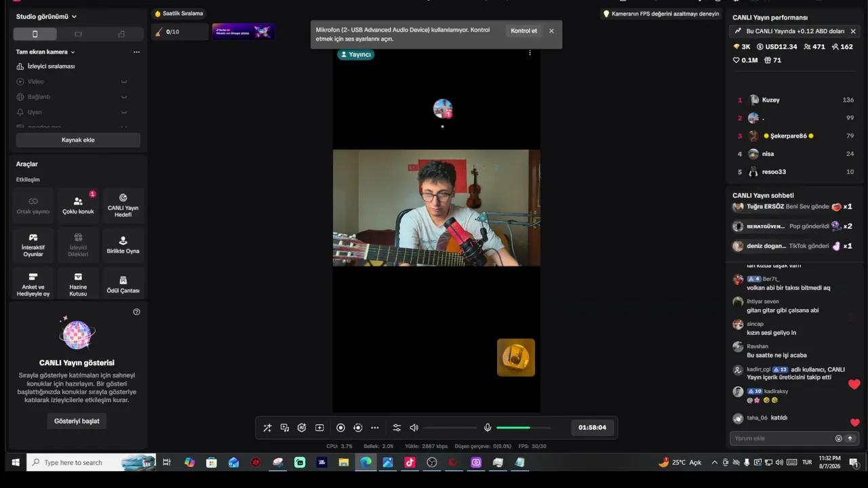Click the 01:58:04 stream timer

pyautogui.click(x=592, y=428)
